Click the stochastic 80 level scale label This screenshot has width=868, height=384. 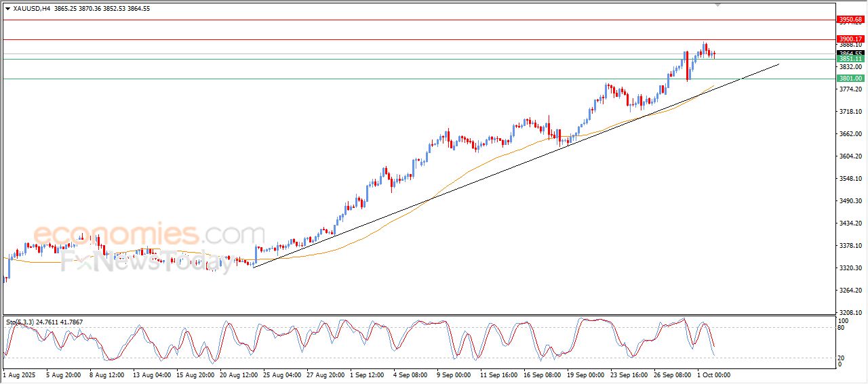[842, 328]
